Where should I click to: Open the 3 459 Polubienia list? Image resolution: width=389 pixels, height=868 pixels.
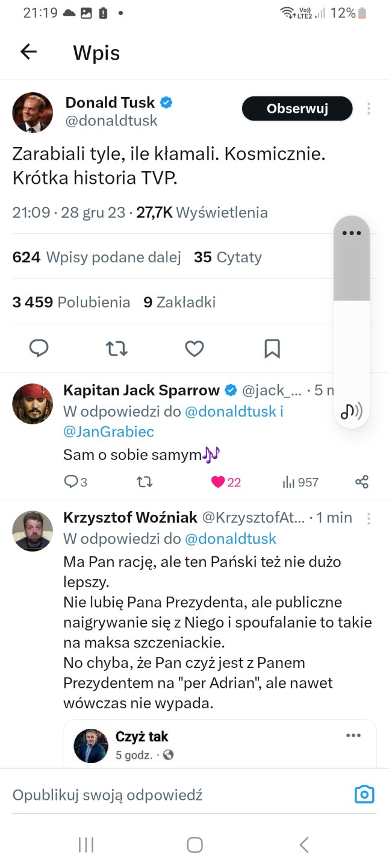coord(71,302)
